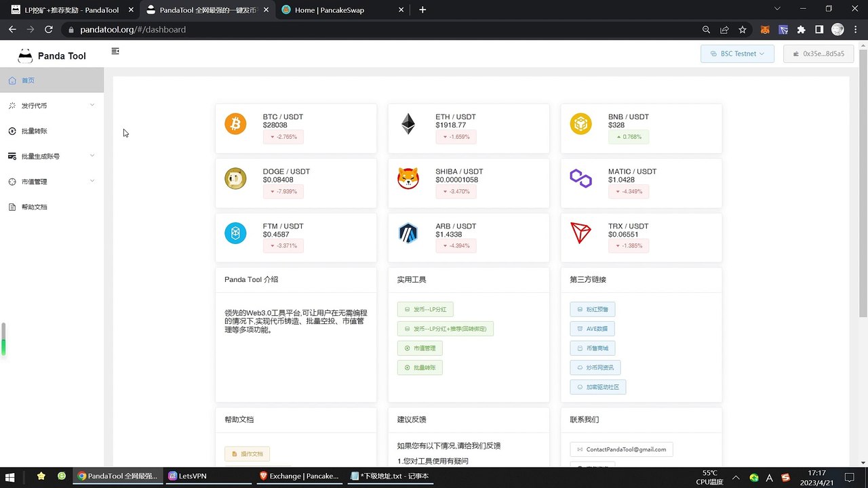
Task: Open the 币售商城 third-party link
Action: coord(593,348)
